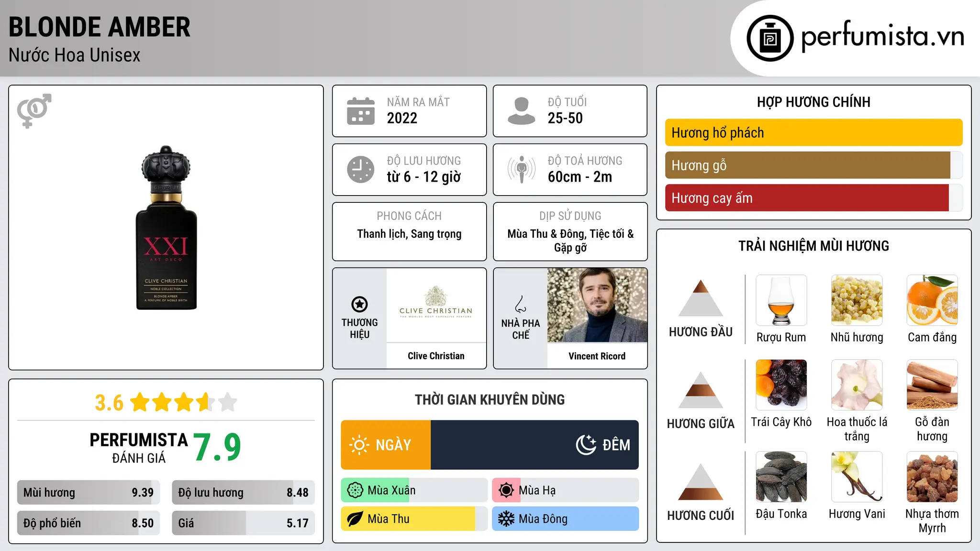Click the snowflake icon for Mùa Đông
The image size is (980, 551).
(x=506, y=519)
